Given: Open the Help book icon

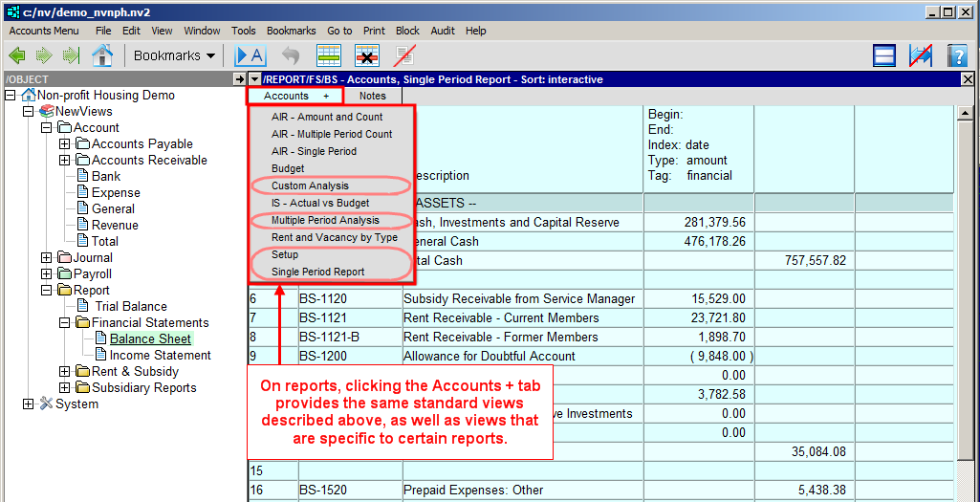Looking at the screenshot, I should pos(957,55).
